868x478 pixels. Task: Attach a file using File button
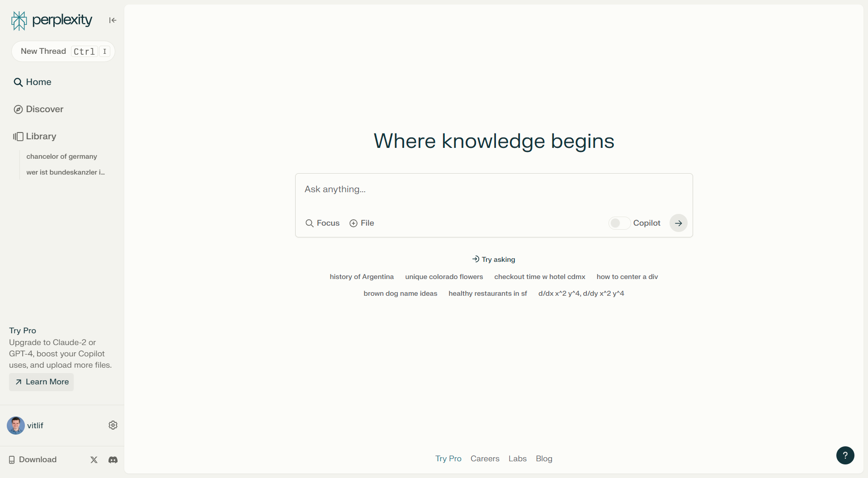[362, 223]
